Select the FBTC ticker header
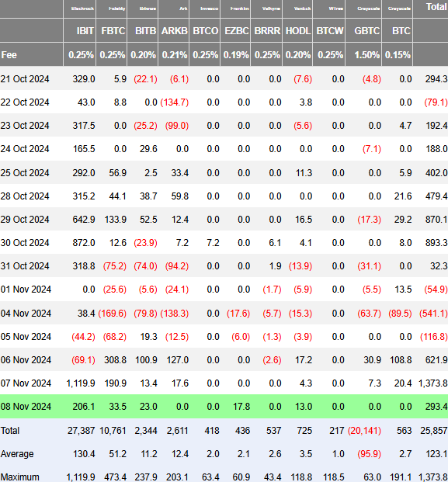The image size is (448, 482). (113, 31)
